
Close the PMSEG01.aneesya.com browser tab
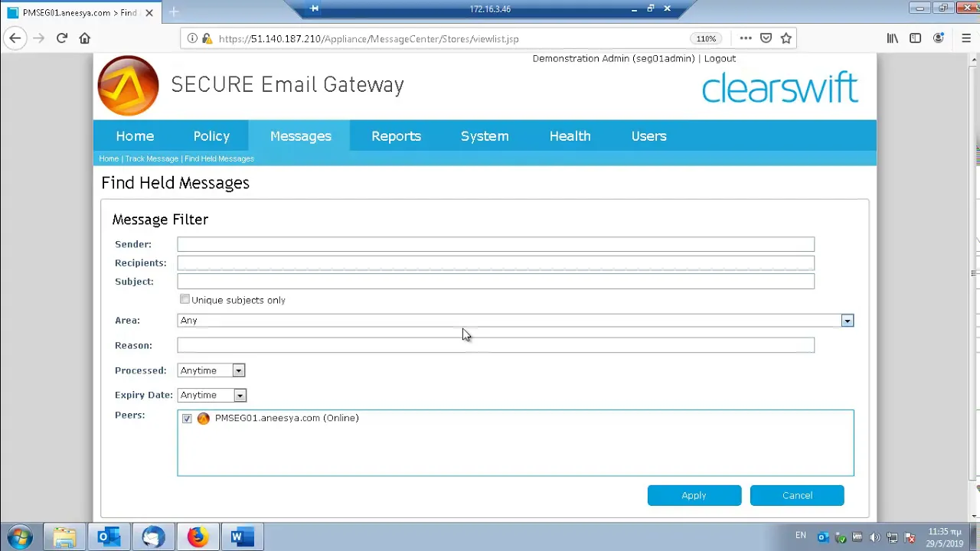[x=149, y=13]
